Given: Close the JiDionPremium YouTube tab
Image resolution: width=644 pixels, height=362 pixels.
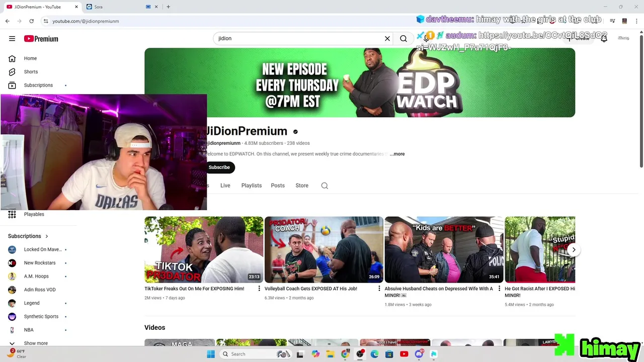Looking at the screenshot, I should pos(76,7).
